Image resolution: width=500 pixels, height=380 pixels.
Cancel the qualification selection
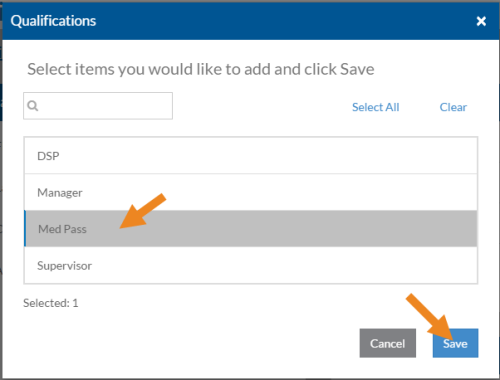click(x=388, y=343)
